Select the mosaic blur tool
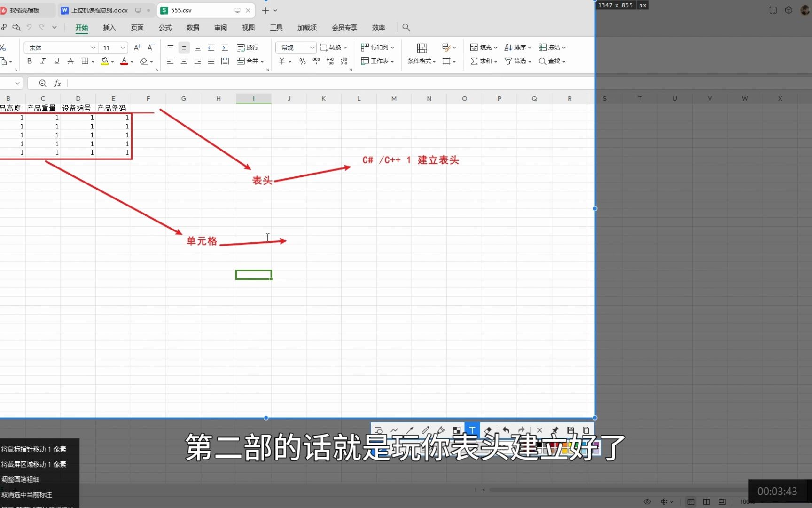The image size is (812, 508). 456,430
